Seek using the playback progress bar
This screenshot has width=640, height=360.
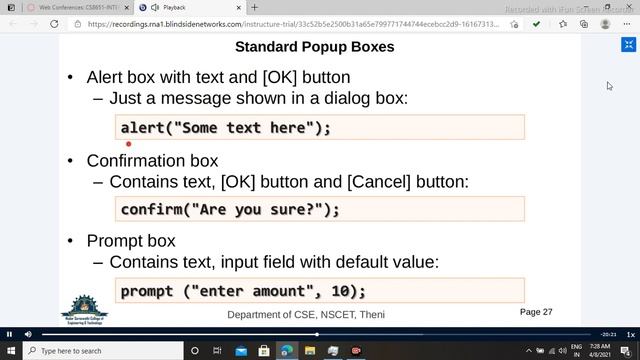[x=316, y=334]
